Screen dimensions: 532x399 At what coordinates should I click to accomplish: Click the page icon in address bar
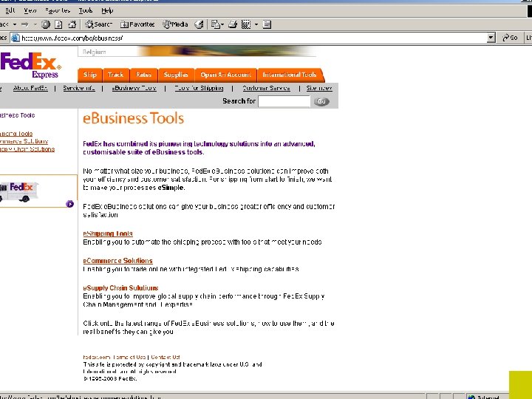16,38
